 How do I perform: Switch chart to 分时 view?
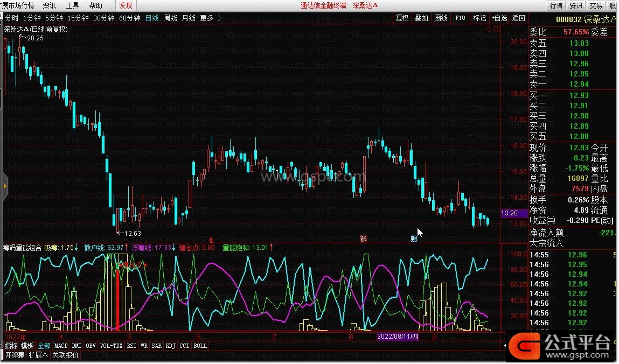12,18
